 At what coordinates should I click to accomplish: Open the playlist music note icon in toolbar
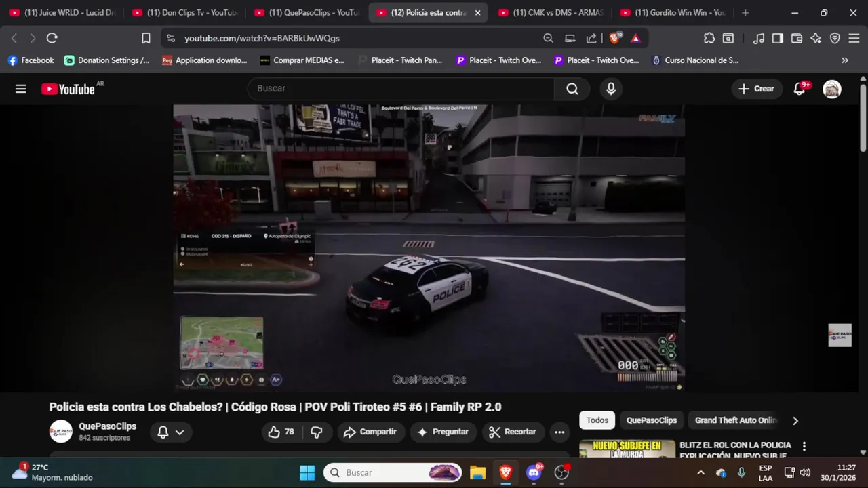pos(759,39)
